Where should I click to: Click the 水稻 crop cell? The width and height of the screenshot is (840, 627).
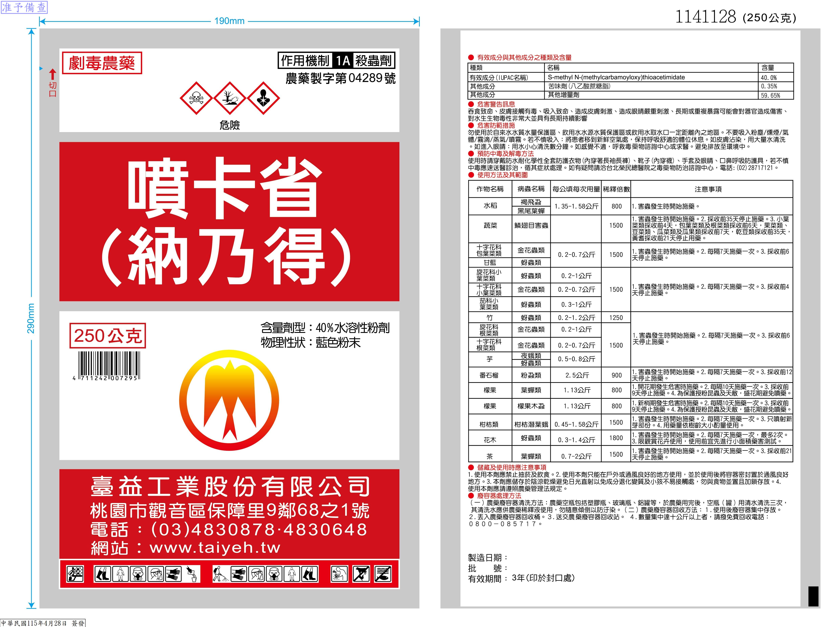[x=490, y=206]
